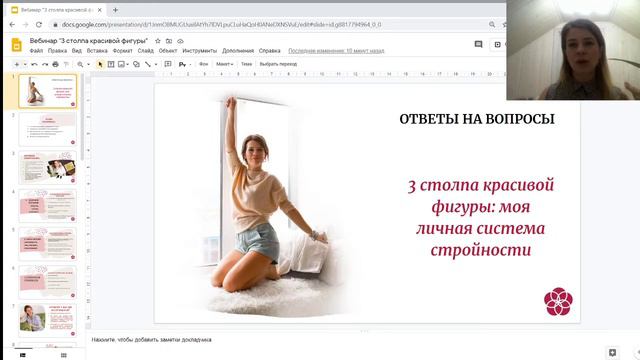640x360 pixels.
Task: Click the Фон background button
Action: point(203,64)
